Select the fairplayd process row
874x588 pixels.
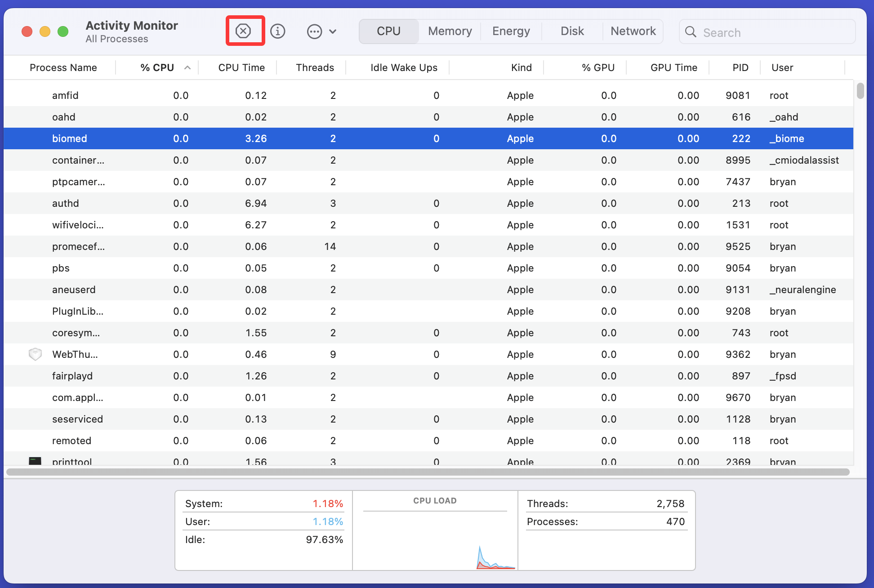pos(180,376)
